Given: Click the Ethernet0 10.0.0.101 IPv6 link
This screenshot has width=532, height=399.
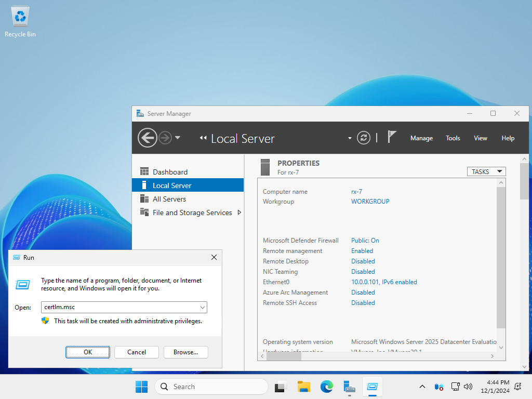Looking at the screenshot, I should click(384, 282).
